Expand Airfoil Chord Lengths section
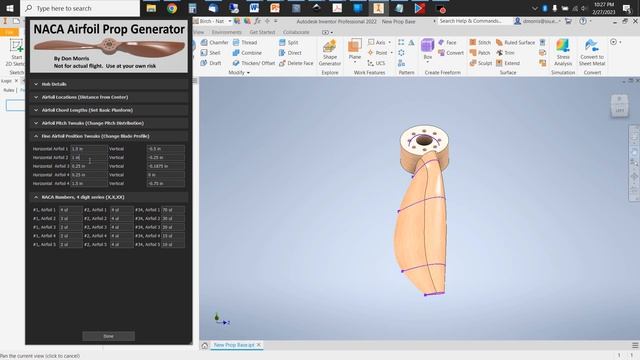640x360 pixels. click(x=109, y=110)
